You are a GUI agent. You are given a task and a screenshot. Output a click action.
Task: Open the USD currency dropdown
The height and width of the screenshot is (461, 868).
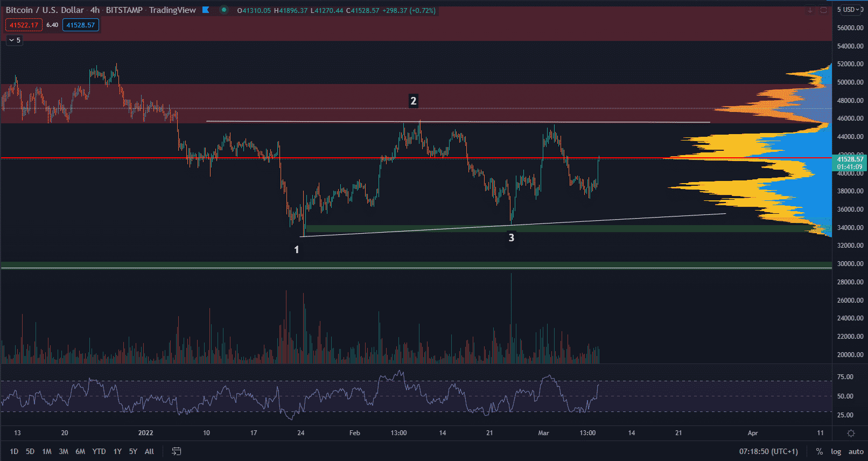click(850, 10)
